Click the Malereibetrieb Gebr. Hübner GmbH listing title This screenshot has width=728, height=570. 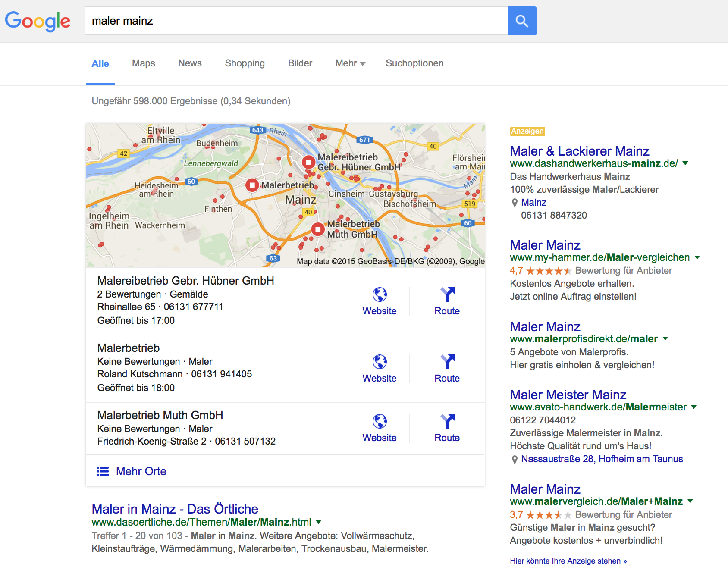coord(186,281)
